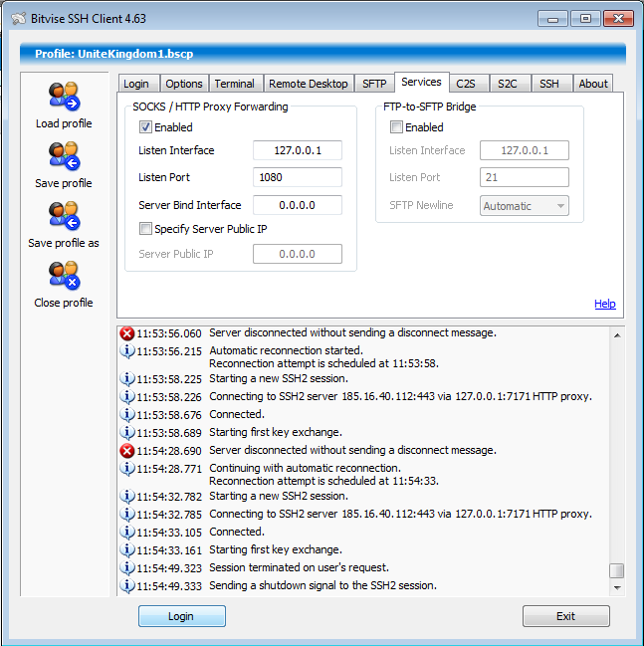
Task: Select 'Sending a shutdown signal' log line
Action: [x=322, y=585]
